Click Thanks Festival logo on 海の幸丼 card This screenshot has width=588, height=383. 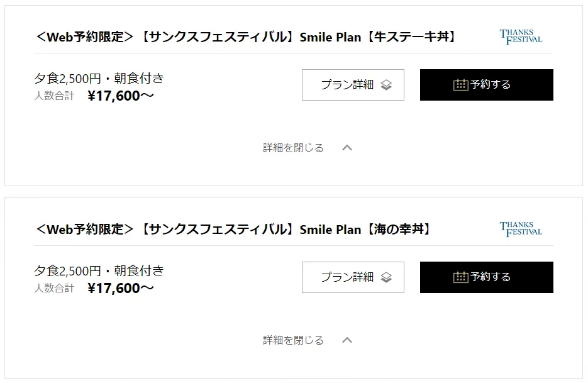[x=521, y=229]
